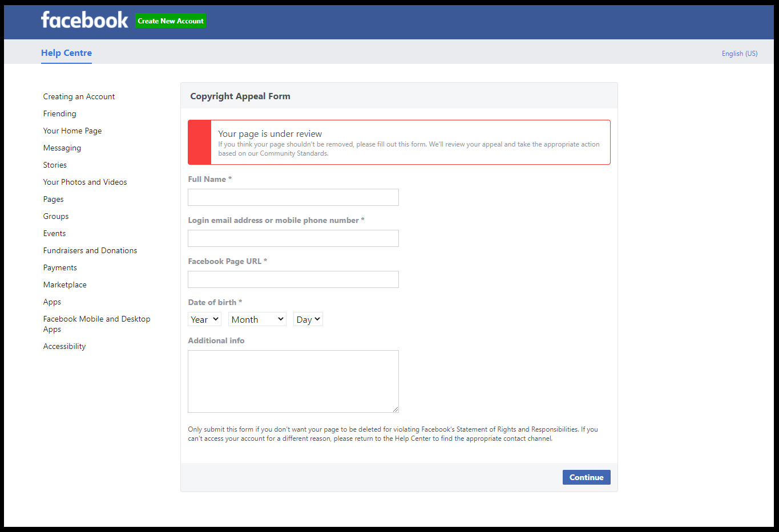The image size is (779, 532).
Task: Open Fundraisers and Donations topic
Action: (90, 251)
